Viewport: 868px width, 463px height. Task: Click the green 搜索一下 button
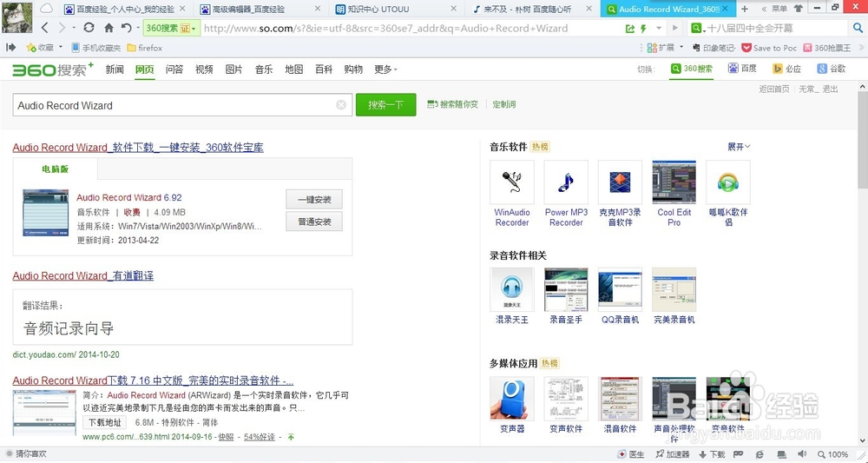coord(386,104)
